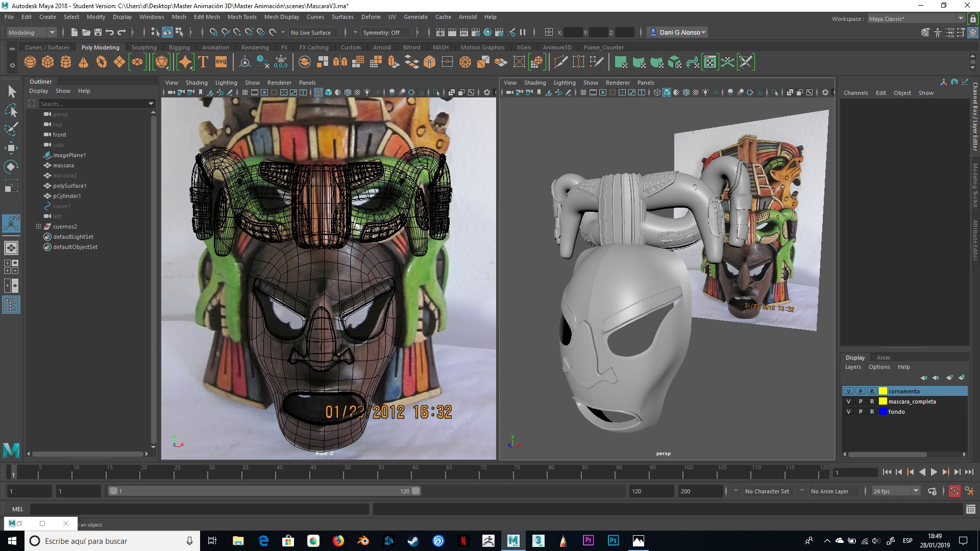
Task: Select the Paint Selection tool in the toolbox
Action: pyautogui.click(x=11, y=129)
